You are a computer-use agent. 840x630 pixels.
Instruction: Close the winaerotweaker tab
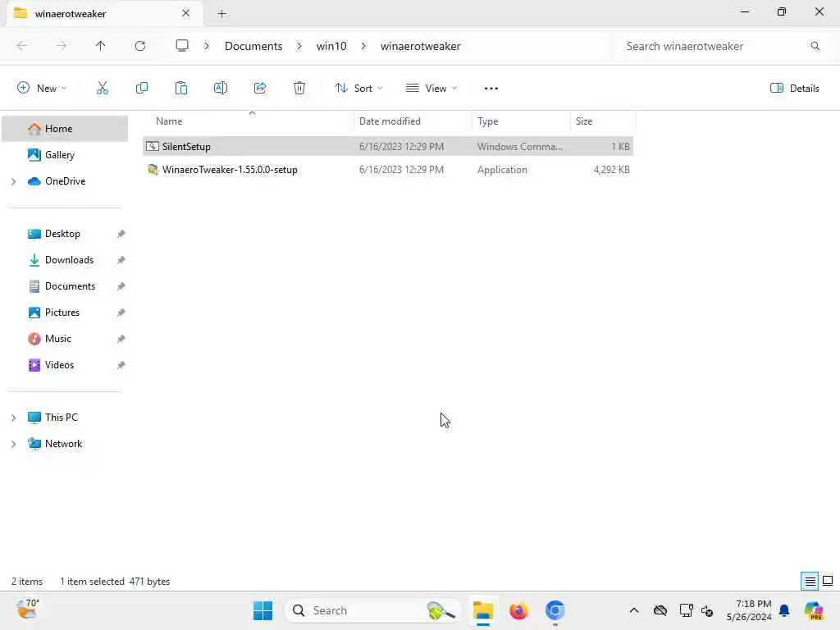click(186, 13)
